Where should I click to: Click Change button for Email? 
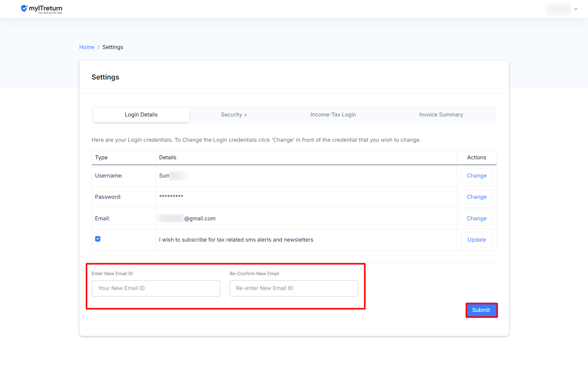point(477,218)
